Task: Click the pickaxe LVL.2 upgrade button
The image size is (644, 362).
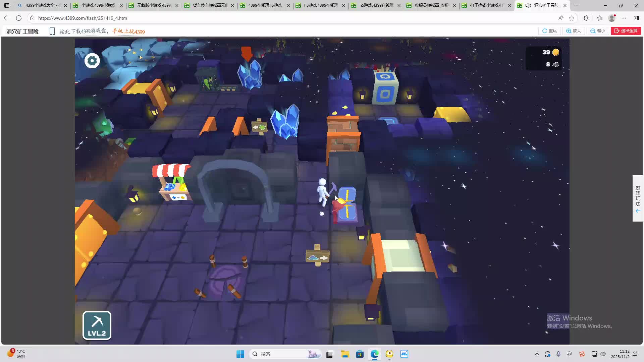Action: (x=97, y=325)
